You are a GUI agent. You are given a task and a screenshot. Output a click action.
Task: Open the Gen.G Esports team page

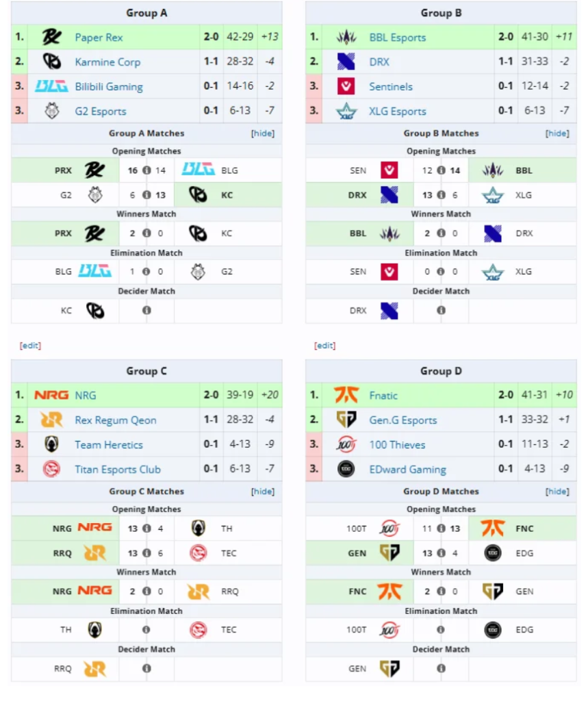(403, 420)
